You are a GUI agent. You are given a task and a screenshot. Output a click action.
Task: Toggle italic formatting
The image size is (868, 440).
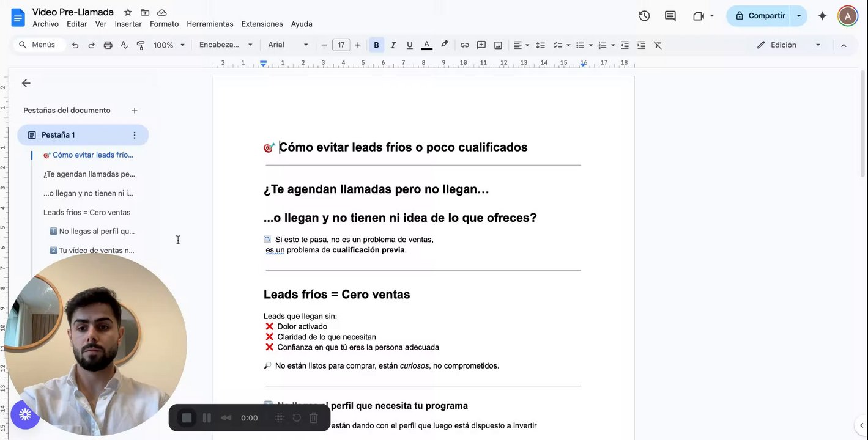point(393,45)
